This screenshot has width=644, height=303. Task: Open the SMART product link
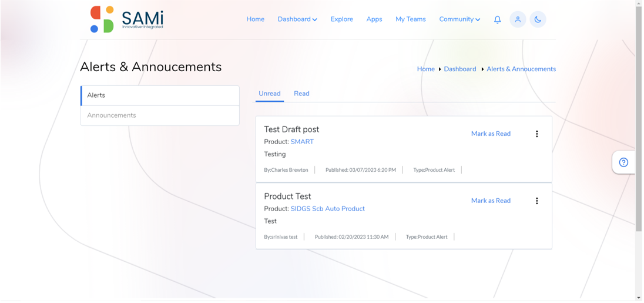coord(302,142)
